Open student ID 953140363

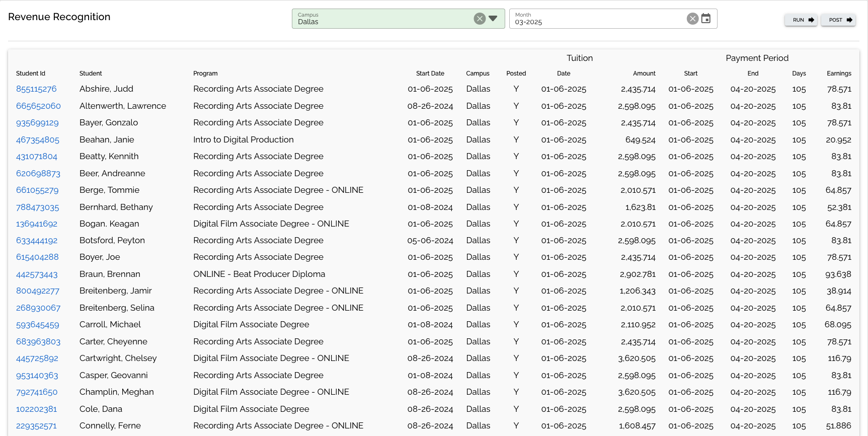tap(37, 376)
